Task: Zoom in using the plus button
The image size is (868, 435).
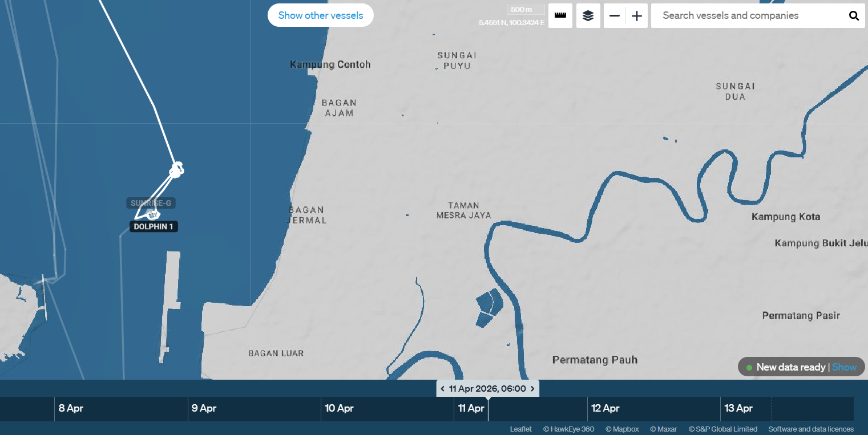Action: (x=637, y=15)
